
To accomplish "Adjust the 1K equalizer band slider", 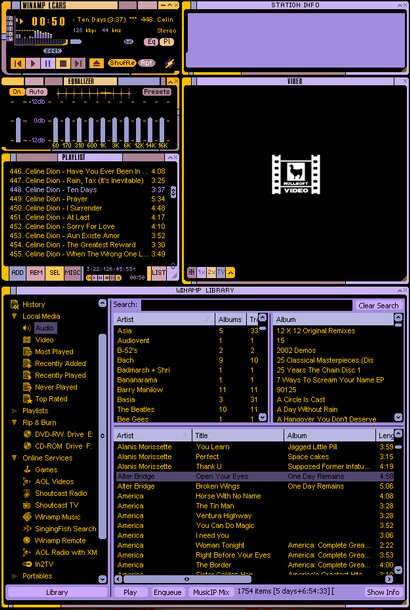I will click(x=103, y=130).
